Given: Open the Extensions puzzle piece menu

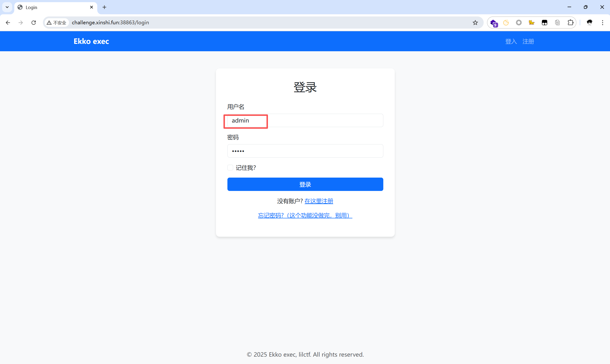Looking at the screenshot, I should coord(570,23).
